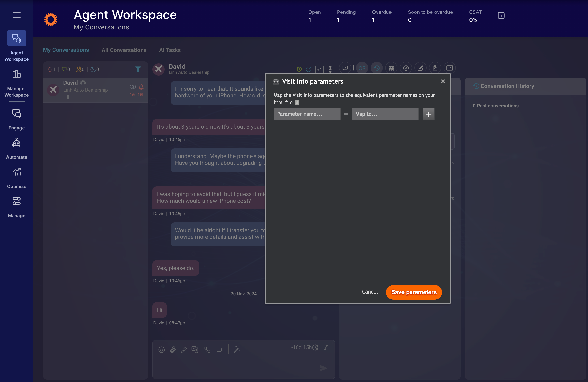Click the orange gear logo
Image resolution: width=588 pixels, height=382 pixels.
click(x=51, y=19)
